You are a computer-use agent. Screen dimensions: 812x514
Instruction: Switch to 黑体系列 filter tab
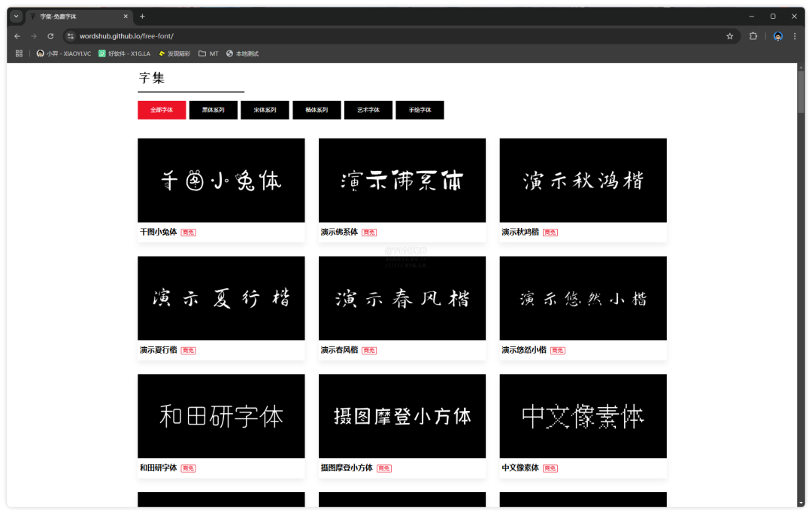coord(214,110)
